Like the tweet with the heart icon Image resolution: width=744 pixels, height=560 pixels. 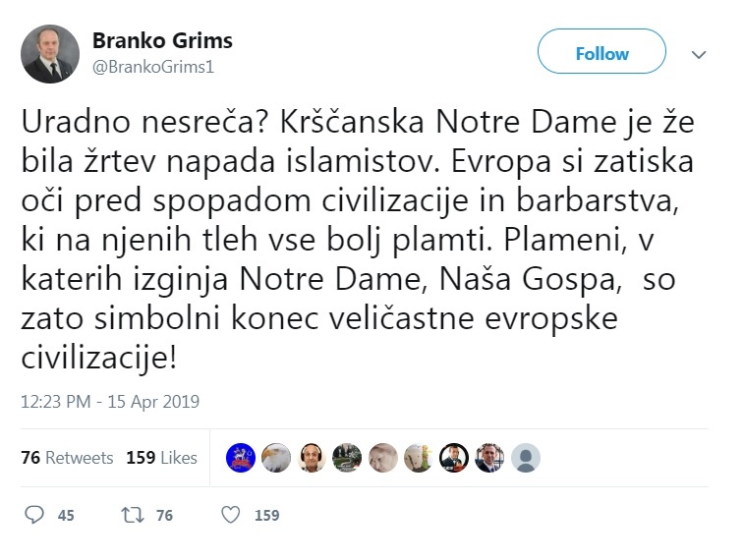(x=231, y=515)
